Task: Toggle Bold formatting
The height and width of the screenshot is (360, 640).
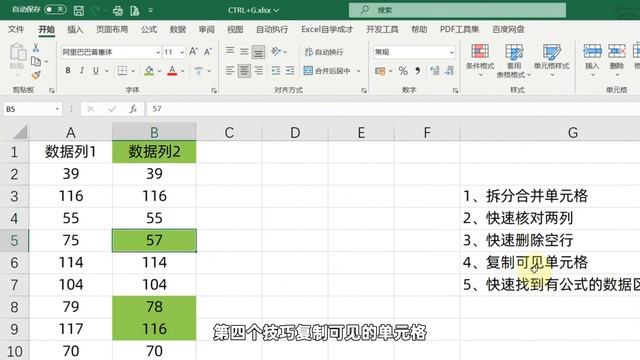Action: tap(68, 71)
